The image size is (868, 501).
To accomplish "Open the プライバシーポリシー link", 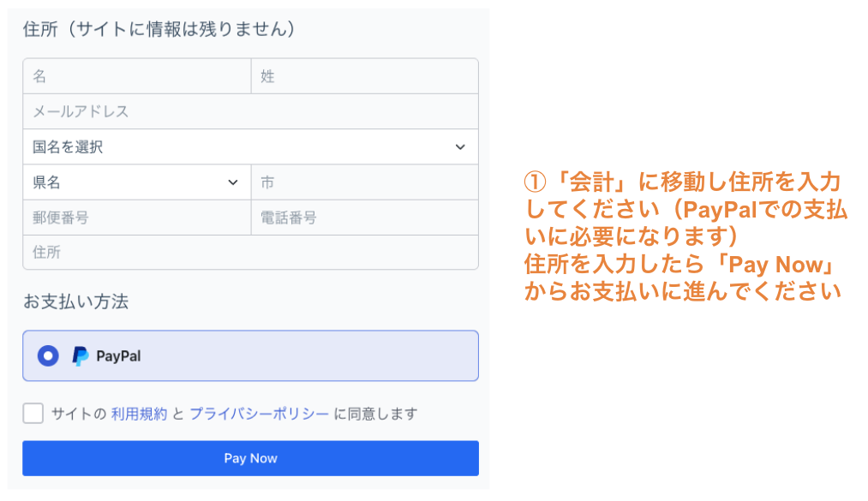I will point(260,414).
